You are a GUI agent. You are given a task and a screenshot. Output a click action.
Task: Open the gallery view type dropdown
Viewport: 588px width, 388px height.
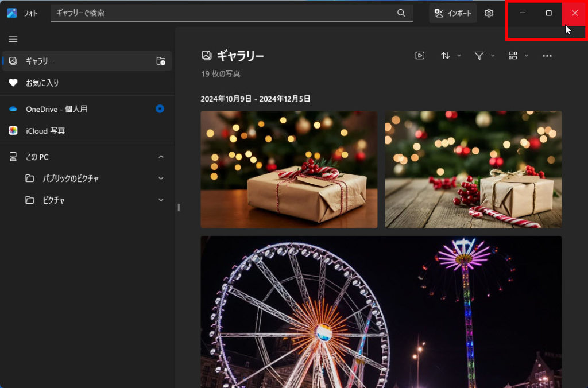point(518,56)
